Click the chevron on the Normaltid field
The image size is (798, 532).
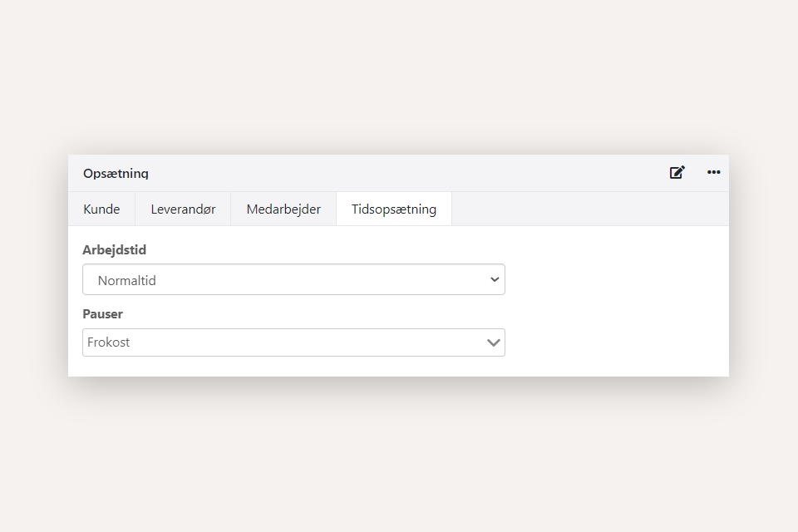tap(494, 279)
